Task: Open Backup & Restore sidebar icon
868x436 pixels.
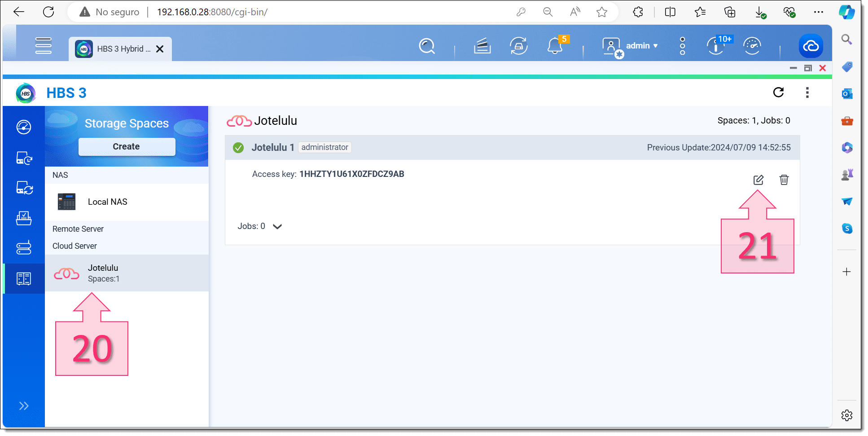Action: [24, 158]
